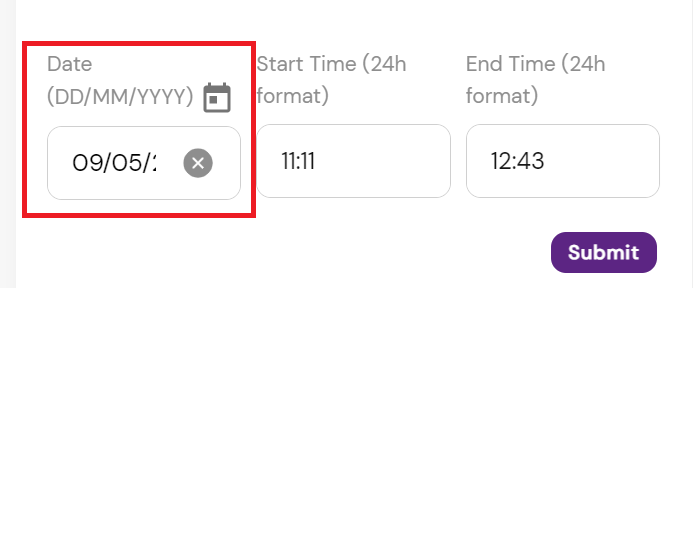
Task: Focus the Date input field
Action: (x=115, y=163)
